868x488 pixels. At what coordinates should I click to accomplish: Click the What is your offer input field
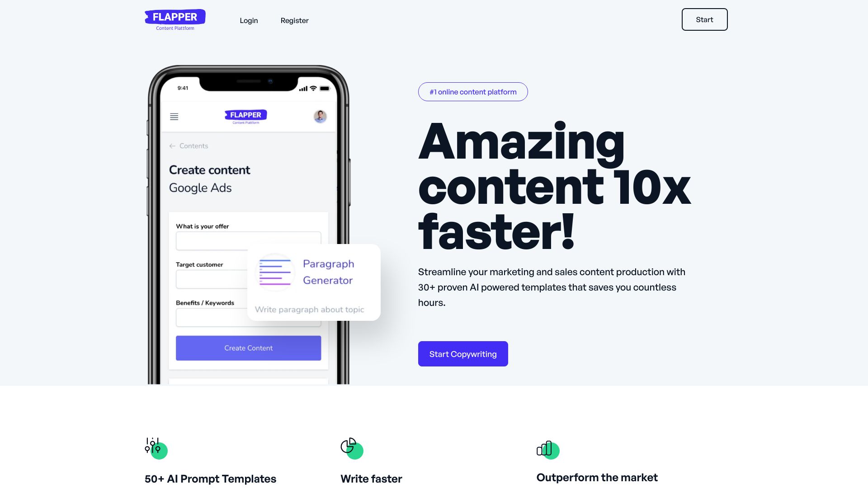click(248, 241)
